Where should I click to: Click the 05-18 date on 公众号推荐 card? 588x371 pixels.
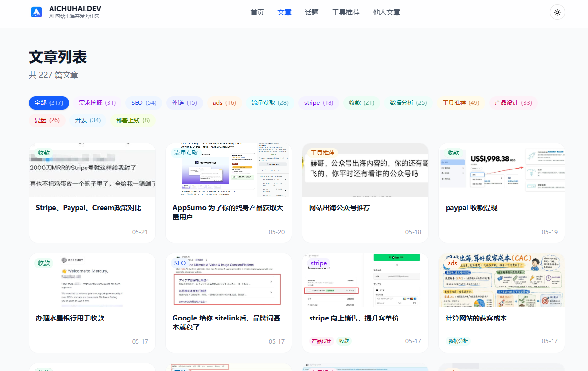(413, 232)
